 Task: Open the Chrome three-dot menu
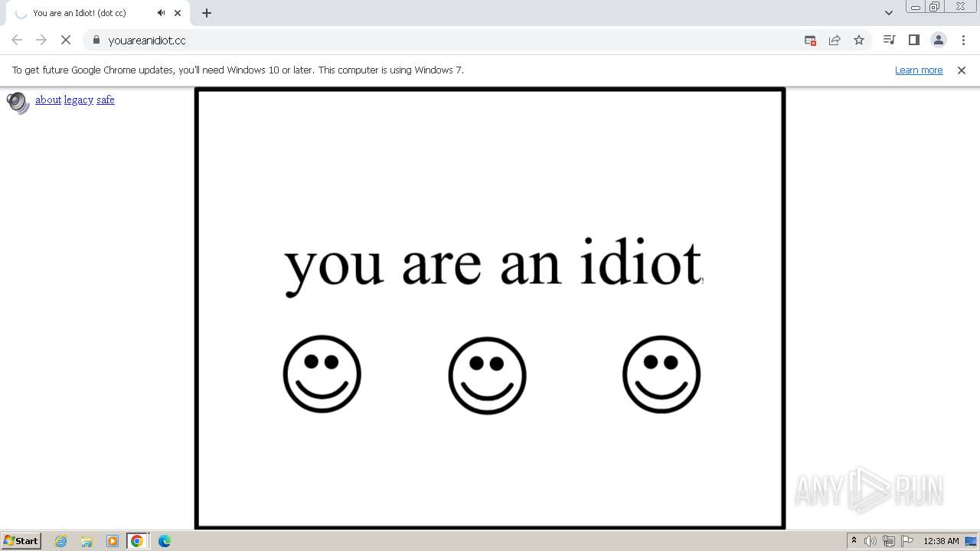click(x=963, y=40)
